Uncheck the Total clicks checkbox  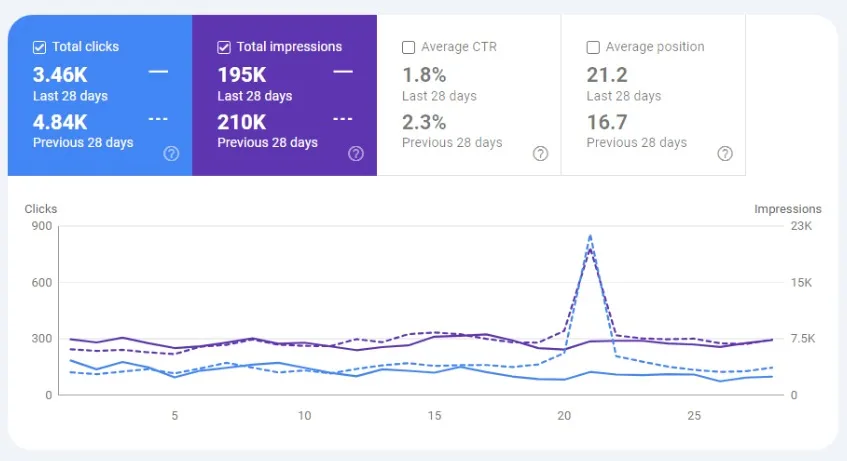pos(40,47)
